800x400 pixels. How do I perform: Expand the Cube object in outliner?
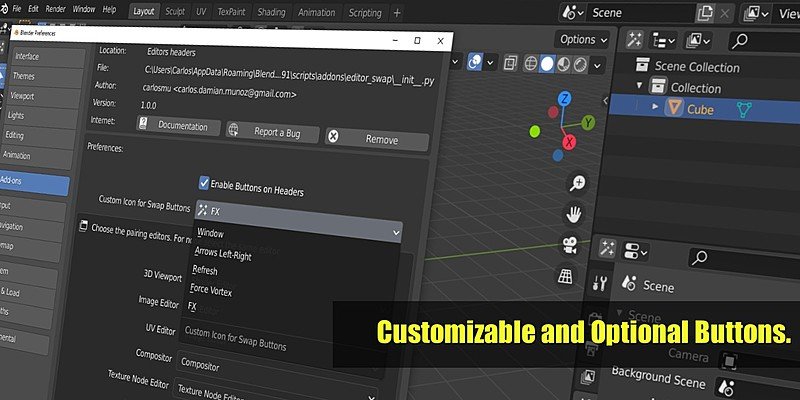(x=656, y=107)
